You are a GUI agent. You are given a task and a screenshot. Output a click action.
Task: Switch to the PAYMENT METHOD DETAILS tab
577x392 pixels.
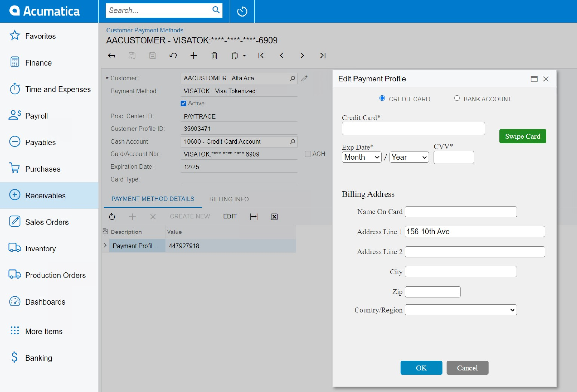tap(153, 199)
